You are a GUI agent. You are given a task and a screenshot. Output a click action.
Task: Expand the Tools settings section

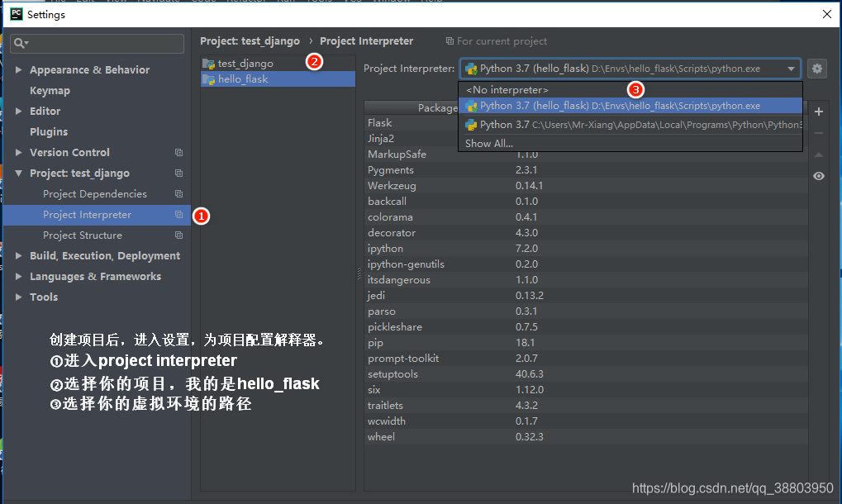pos(18,297)
